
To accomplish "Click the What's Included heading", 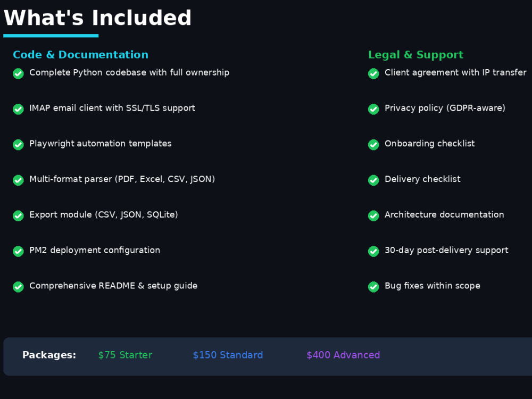I will [x=98, y=18].
